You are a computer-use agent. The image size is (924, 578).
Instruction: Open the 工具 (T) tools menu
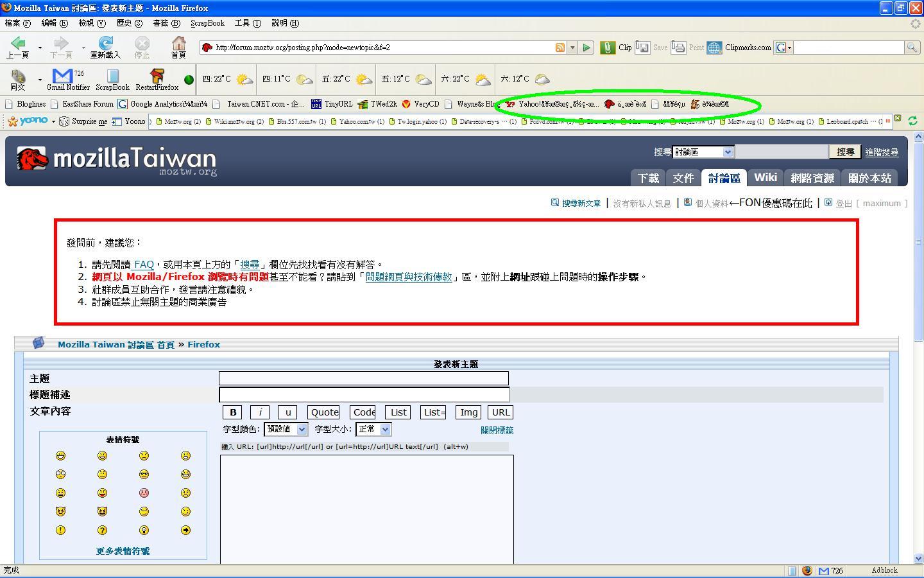click(248, 23)
